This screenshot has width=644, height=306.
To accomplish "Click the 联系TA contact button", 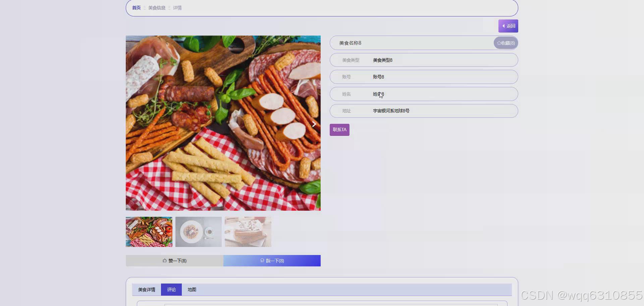I will click(339, 130).
